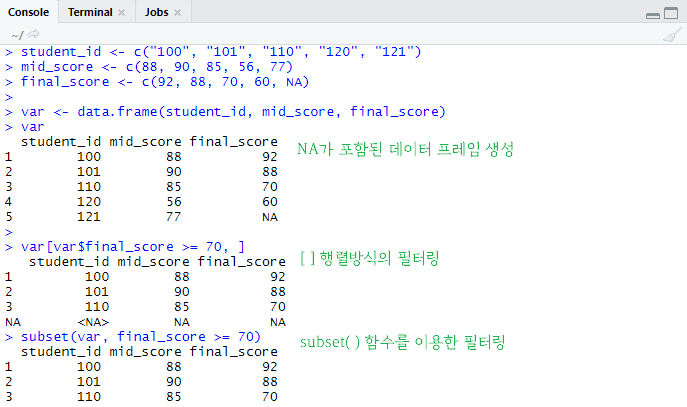Close the Jobs tab

pos(177,13)
